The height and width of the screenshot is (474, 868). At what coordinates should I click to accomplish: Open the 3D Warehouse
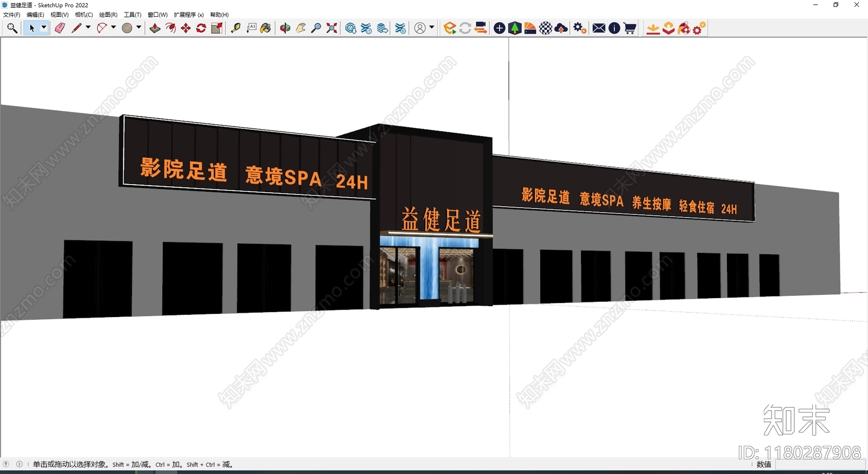pyautogui.click(x=351, y=28)
